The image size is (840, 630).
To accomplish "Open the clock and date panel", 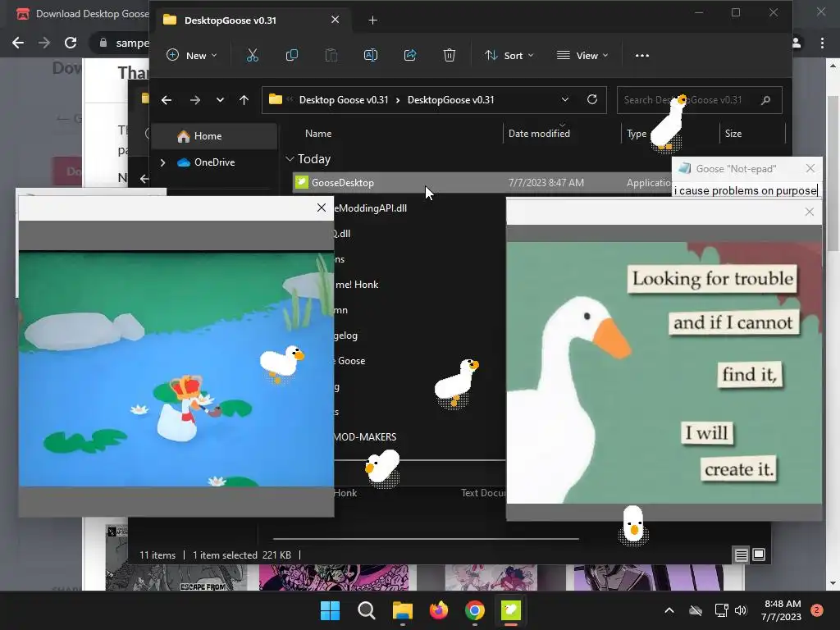I will point(782,610).
